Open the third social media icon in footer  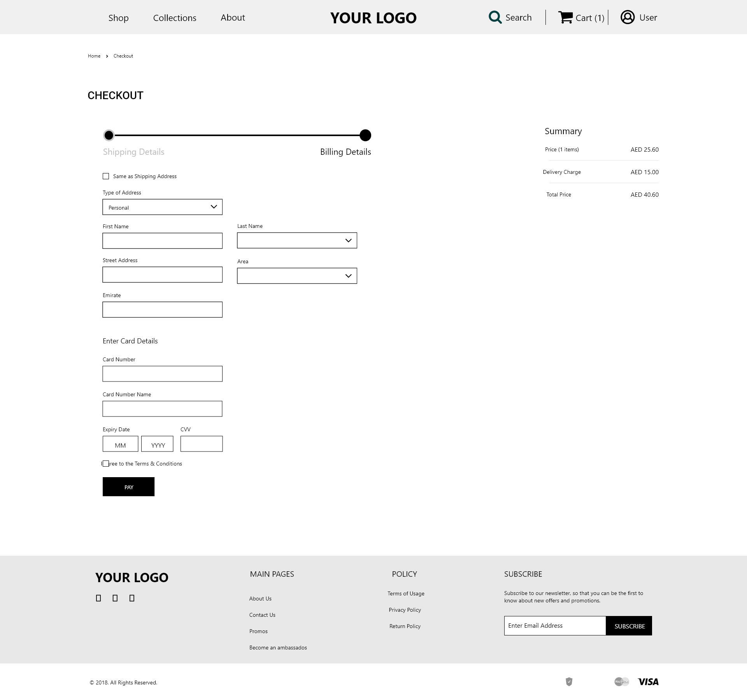(132, 598)
